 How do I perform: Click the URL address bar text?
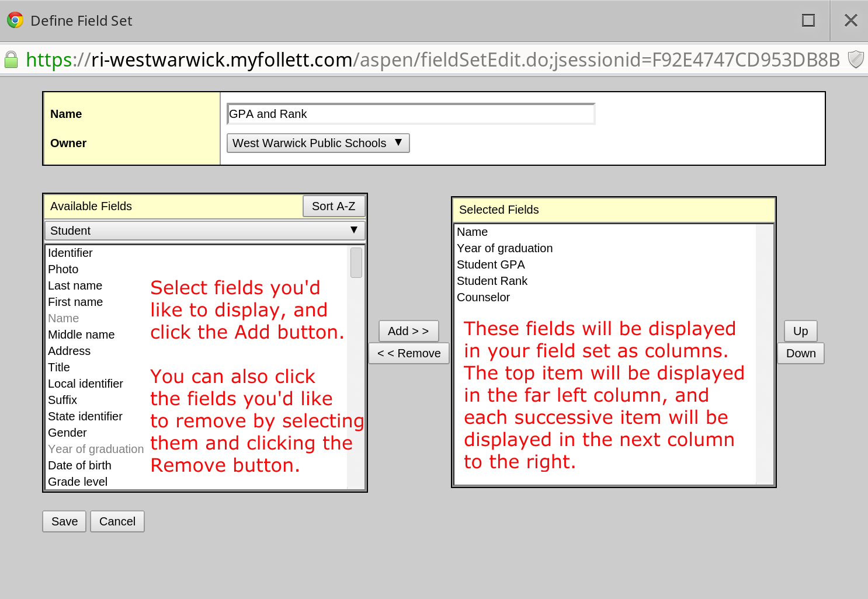[x=433, y=60]
